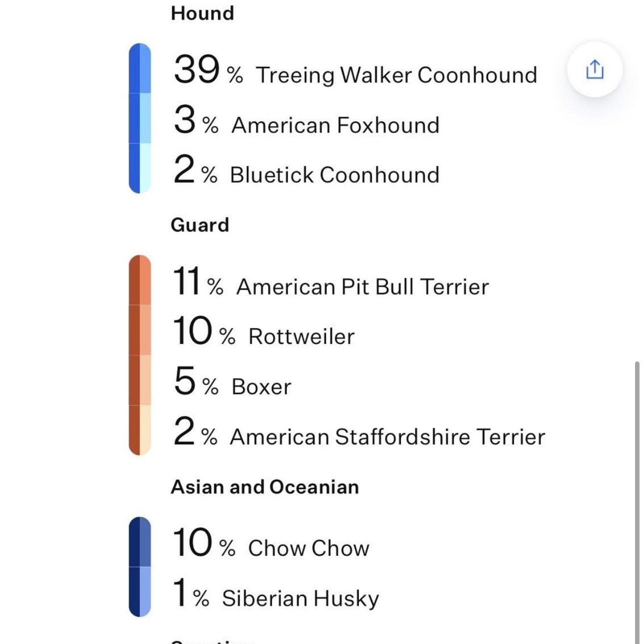The height and width of the screenshot is (644, 644).
Task: Click the orange Guard group color bar
Action: coord(140,355)
